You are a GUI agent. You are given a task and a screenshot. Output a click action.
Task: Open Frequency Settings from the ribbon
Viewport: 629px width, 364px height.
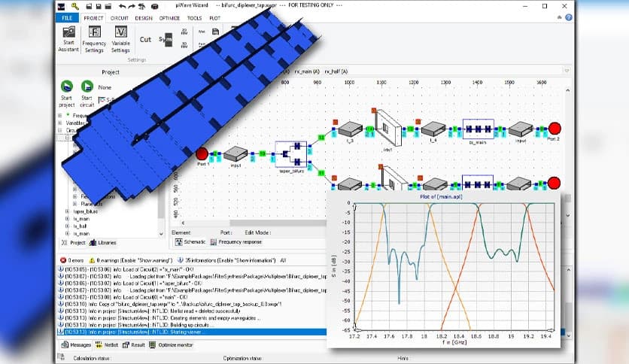point(94,39)
